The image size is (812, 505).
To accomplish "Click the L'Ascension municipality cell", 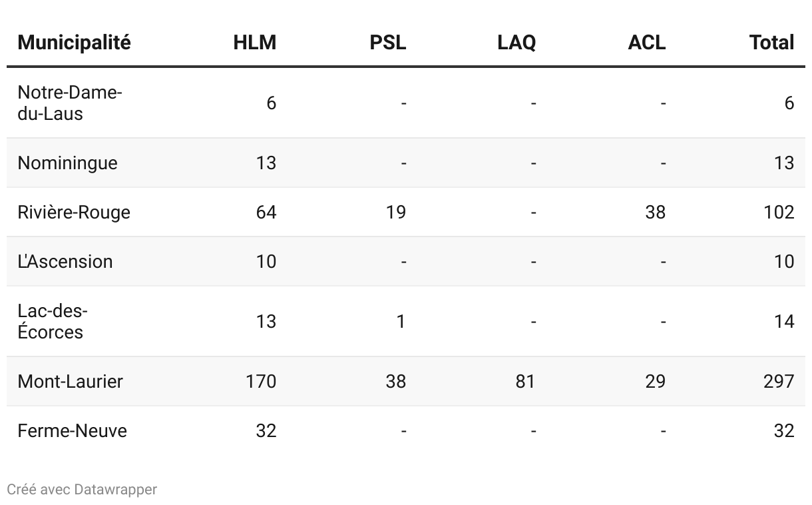I will coord(65,261).
